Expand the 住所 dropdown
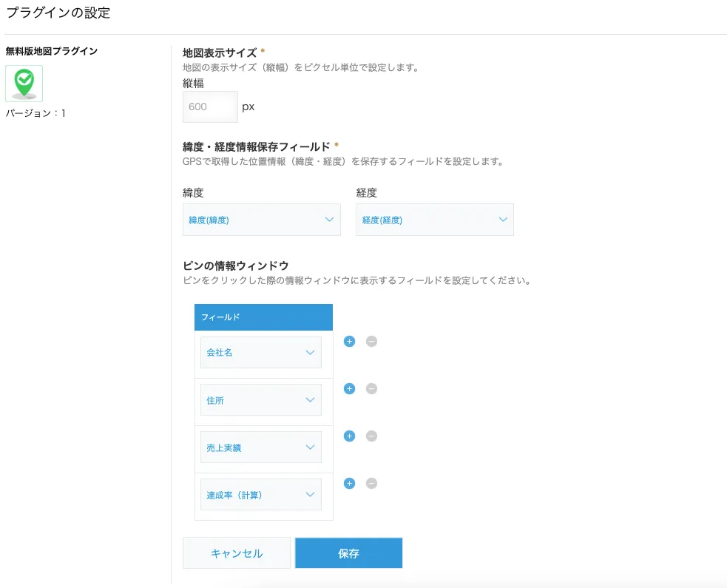Viewport: 727px width, 588px height. pyautogui.click(x=260, y=400)
